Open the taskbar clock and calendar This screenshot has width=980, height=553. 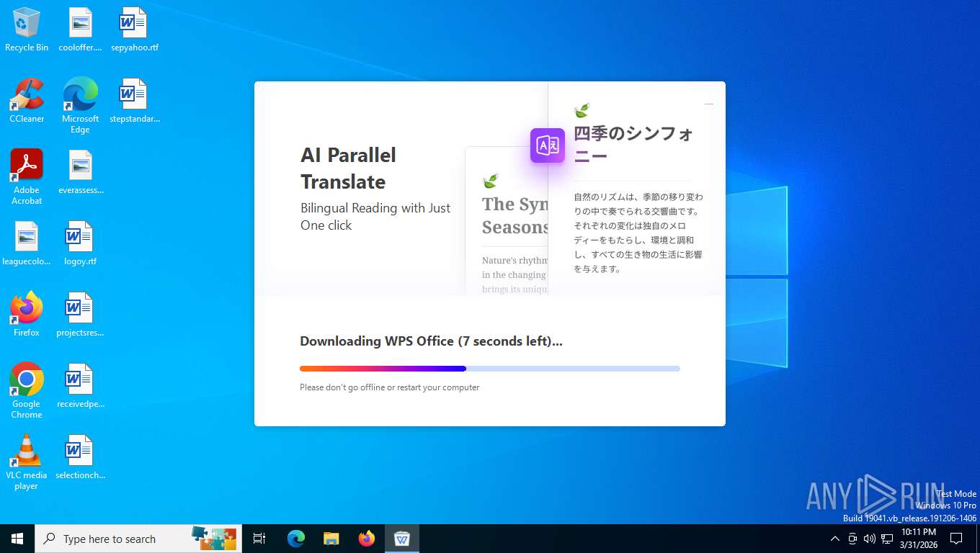(x=918, y=539)
